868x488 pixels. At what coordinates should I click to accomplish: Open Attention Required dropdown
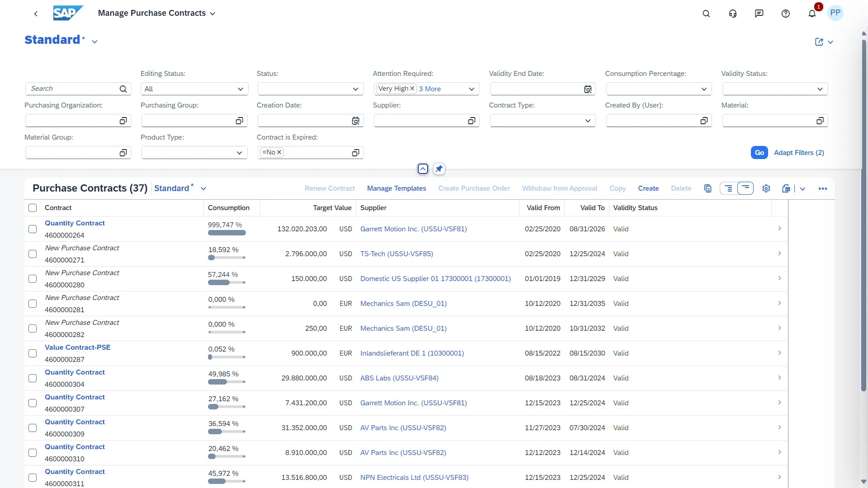[x=472, y=89]
